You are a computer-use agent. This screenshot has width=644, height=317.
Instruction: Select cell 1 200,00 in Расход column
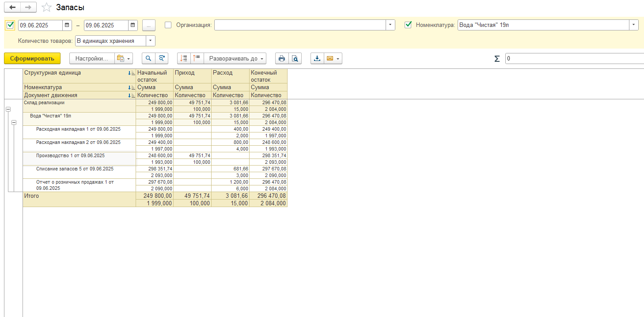231,182
